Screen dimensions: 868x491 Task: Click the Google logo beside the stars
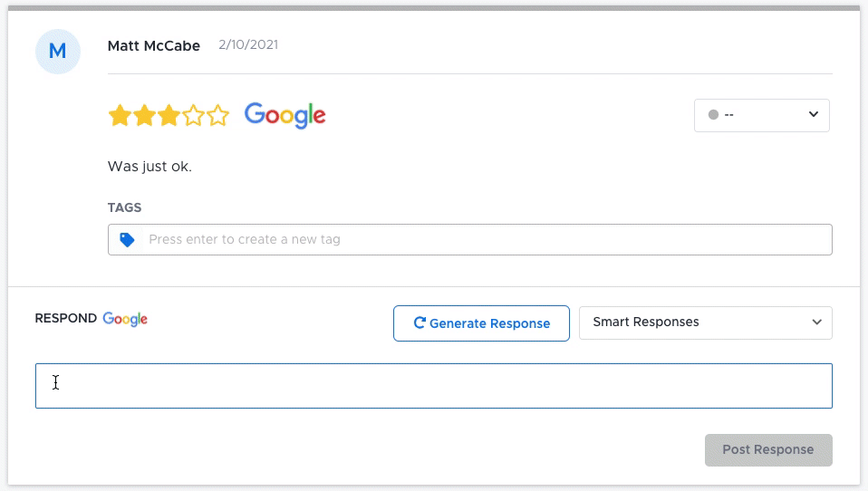tap(285, 116)
